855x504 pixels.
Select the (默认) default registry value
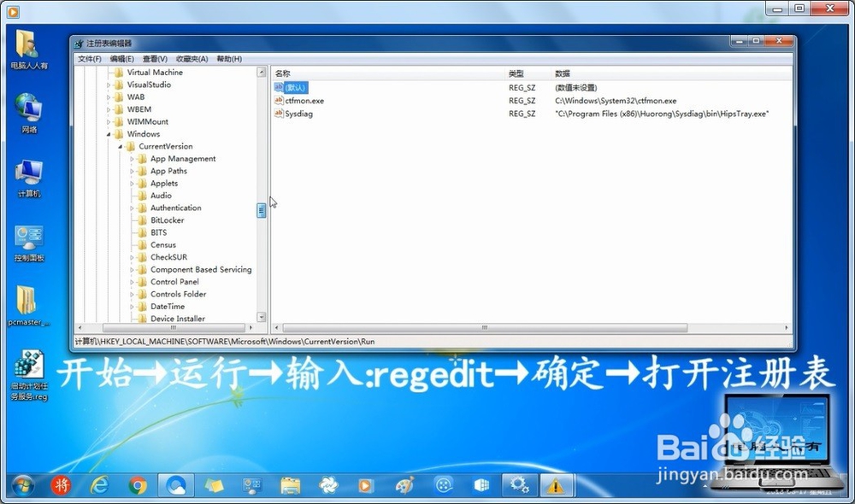(x=296, y=88)
